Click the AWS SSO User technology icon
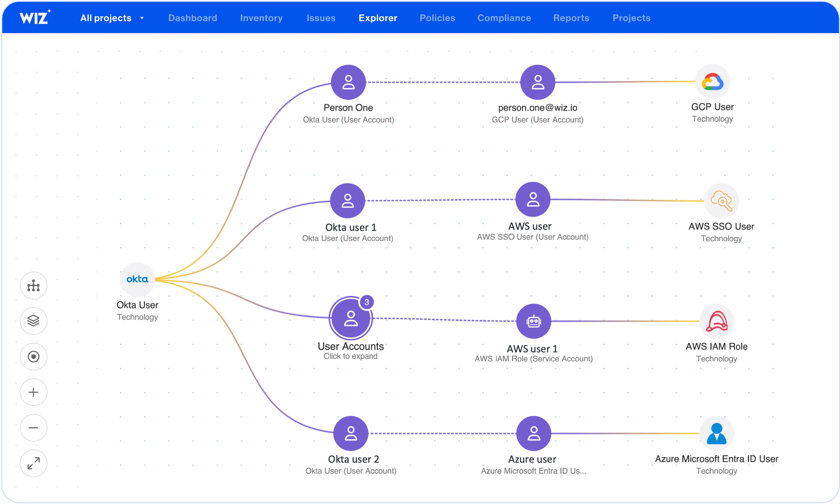Screen dimensions: 840x504 click(x=721, y=201)
